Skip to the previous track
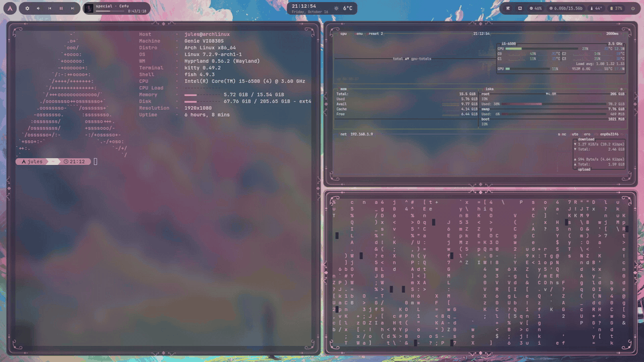The image size is (644, 362). (50, 8)
